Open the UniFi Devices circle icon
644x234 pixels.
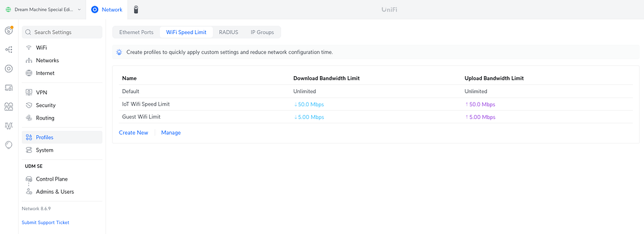[9, 69]
